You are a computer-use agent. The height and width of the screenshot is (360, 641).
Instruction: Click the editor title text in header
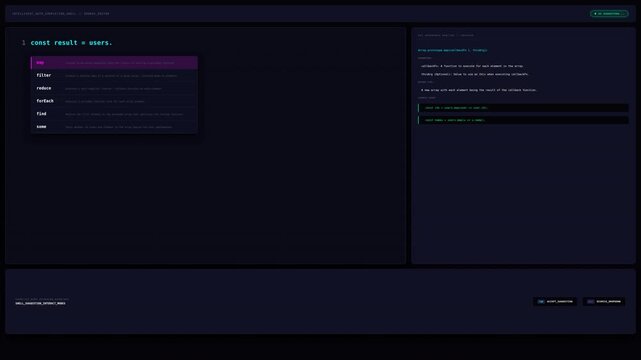[x=61, y=13]
